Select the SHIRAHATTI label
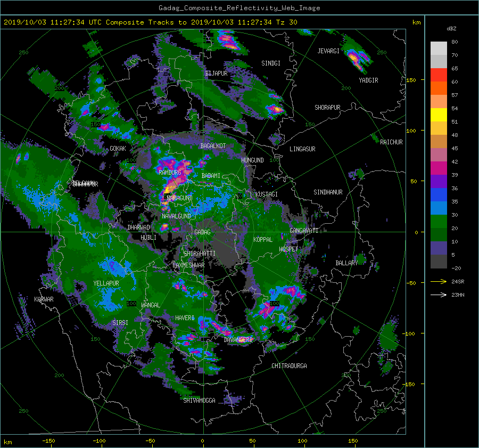The height and width of the screenshot is (448, 479). (200, 254)
